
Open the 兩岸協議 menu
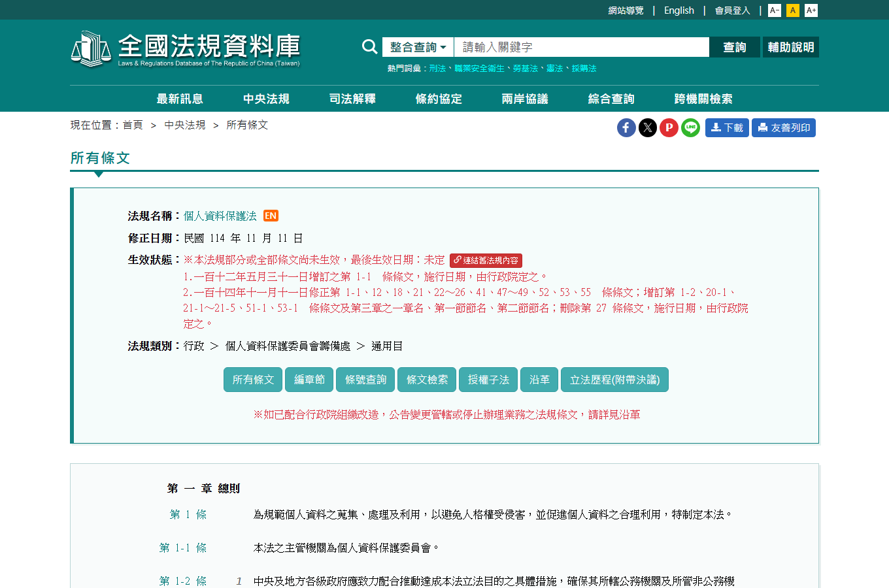(x=525, y=99)
